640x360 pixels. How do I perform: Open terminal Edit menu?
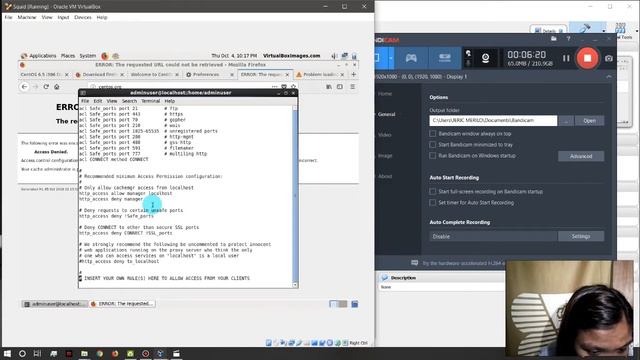tap(98, 101)
